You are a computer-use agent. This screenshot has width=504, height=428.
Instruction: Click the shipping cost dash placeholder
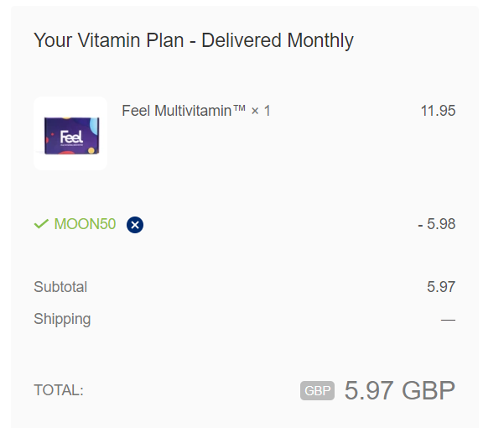click(448, 320)
